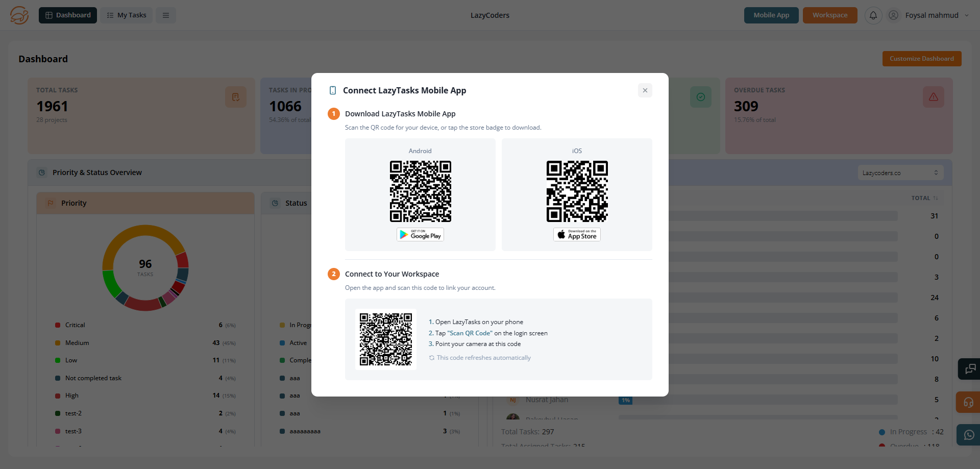The image size is (980, 469).
Task: Open the WhatsApp floating icon
Action: [969, 435]
